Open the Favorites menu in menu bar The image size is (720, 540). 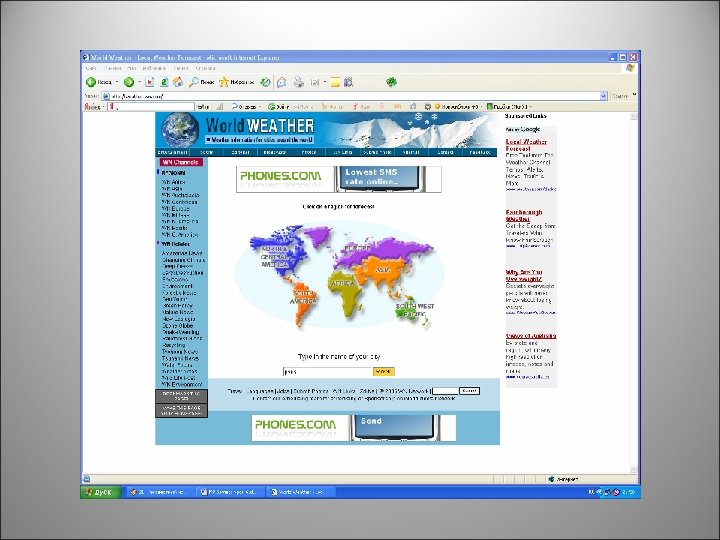[x=154, y=68]
